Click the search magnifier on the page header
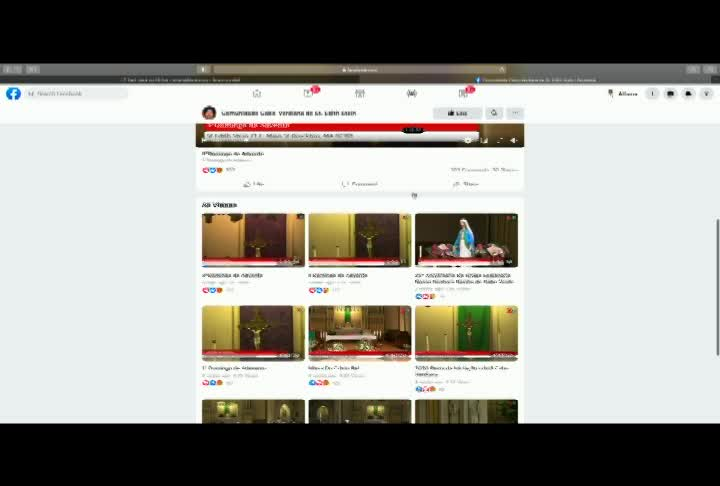The height and width of the screenshot is (486, 720). 494,113
